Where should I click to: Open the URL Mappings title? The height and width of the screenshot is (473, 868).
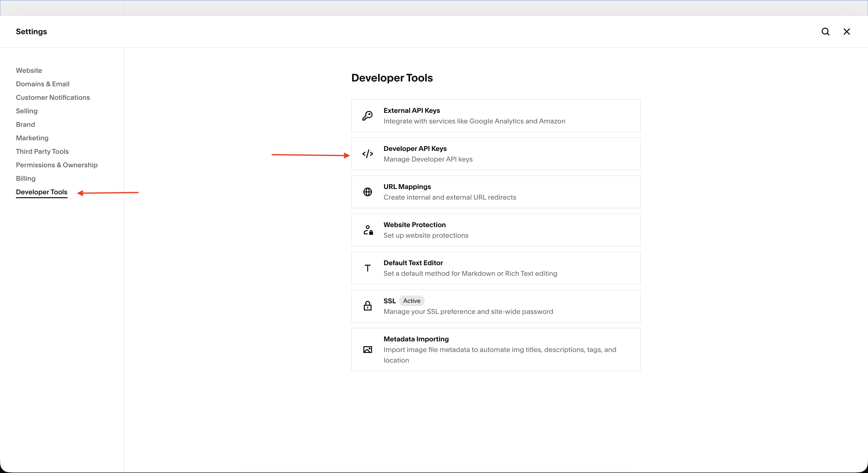pos(407,187)
